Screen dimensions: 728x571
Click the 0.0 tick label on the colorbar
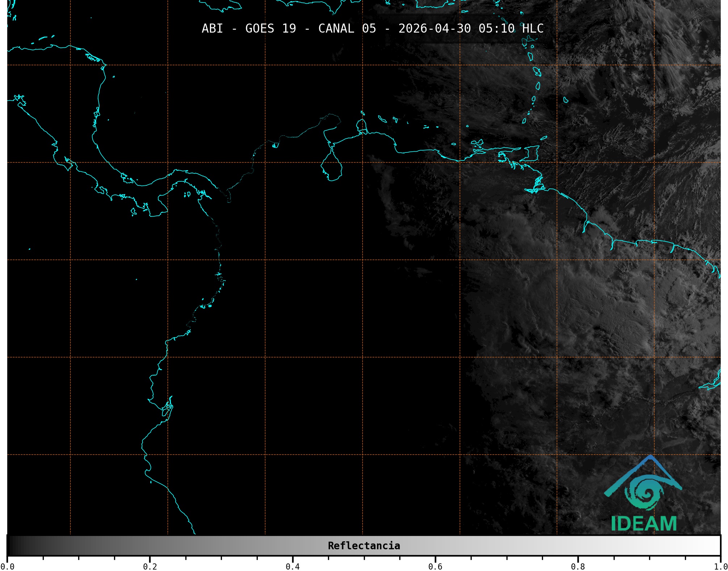click(x=7, y=566)
